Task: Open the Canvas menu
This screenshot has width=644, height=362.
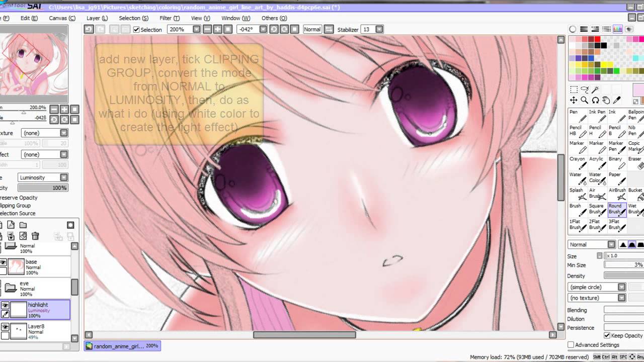Action: [62, 18]
